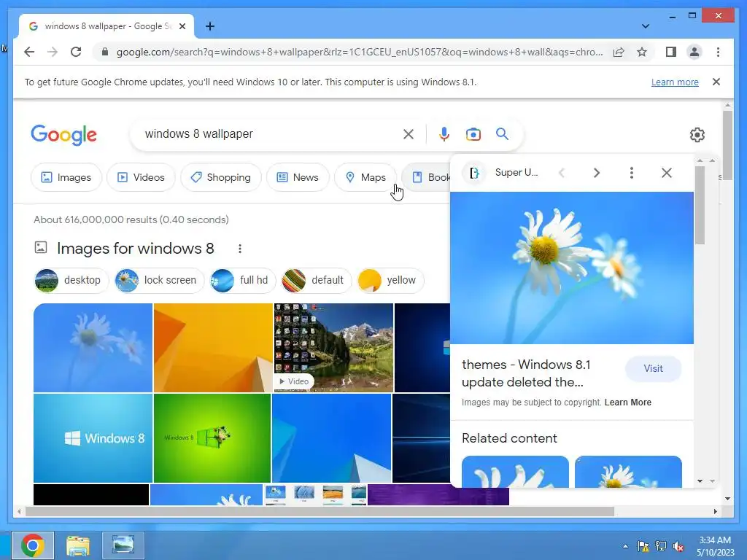Filter images by full hd chip

point(242,280)
